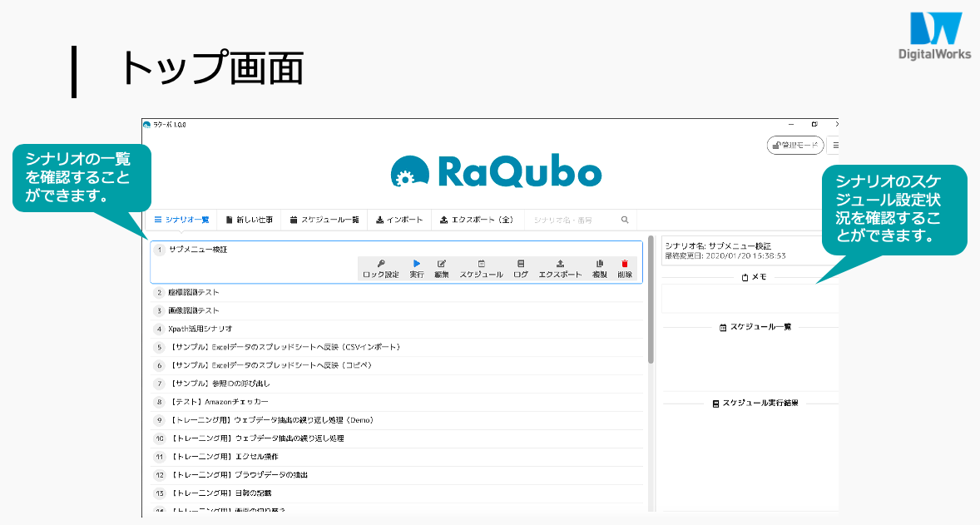This screenshot has width=980, height=525.
Task: Click the scenario エクスポート upload icon
Action: (560, 264)
